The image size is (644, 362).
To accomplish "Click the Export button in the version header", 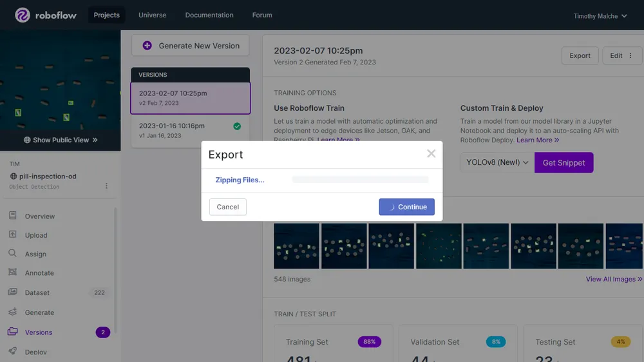I will tap(580, 55).
